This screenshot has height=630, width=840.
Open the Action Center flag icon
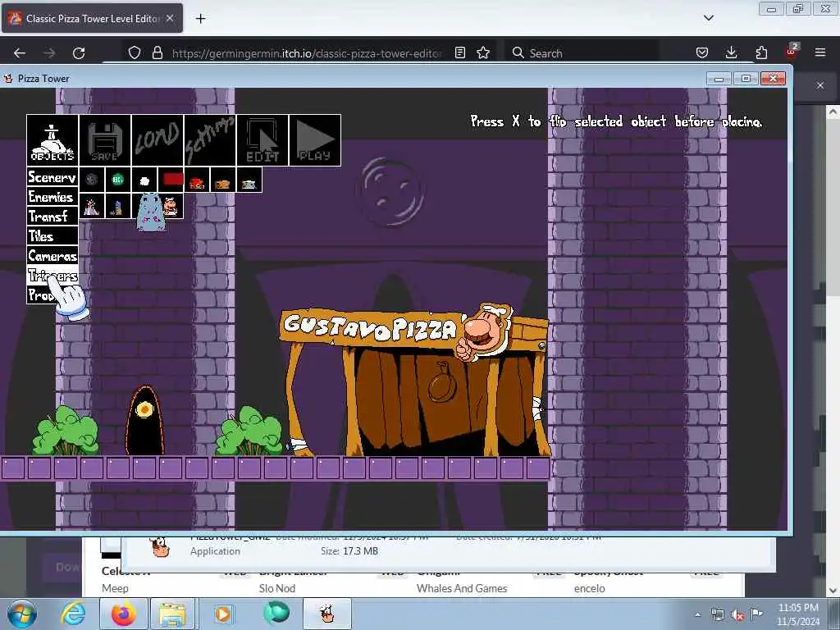[x=756, y=614]
